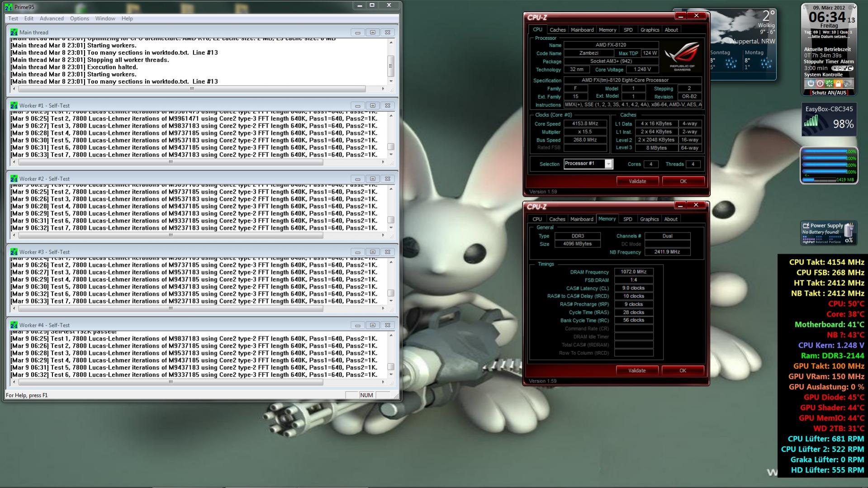Switch to Graphics tab in upper CPU-Z window

tap(650, 30)
